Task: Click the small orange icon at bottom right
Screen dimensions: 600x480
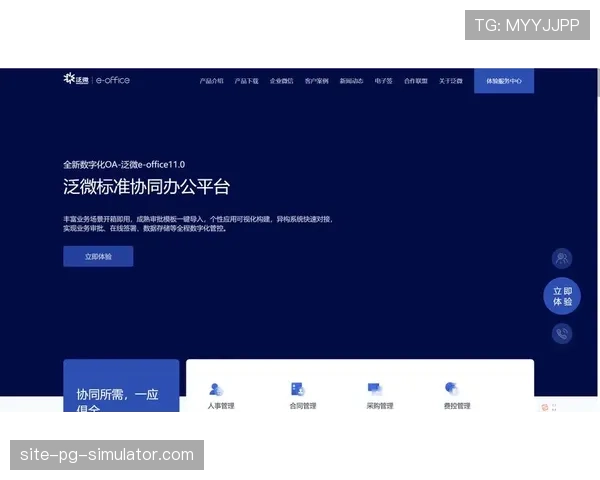Action: (x=545, y=407)
